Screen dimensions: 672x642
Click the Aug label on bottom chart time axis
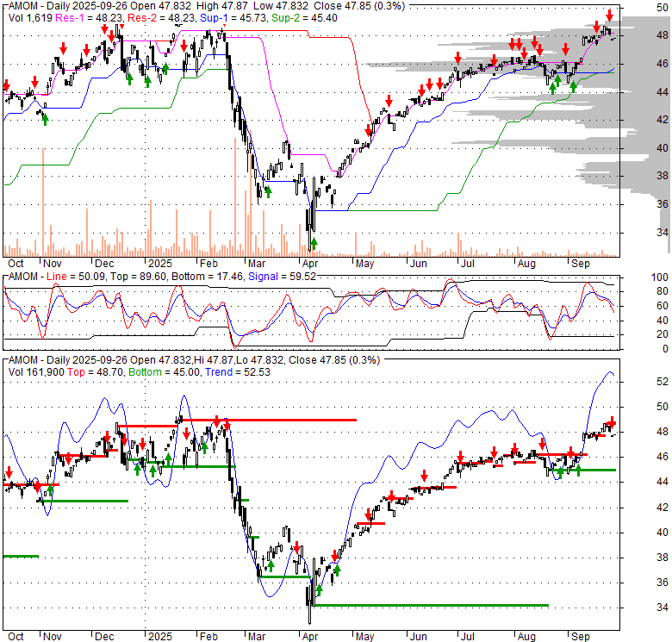click(x=526, y=637)
